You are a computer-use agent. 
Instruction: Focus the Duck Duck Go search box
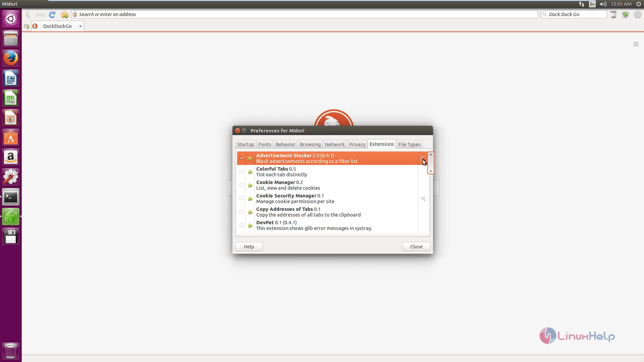(574, 14)
